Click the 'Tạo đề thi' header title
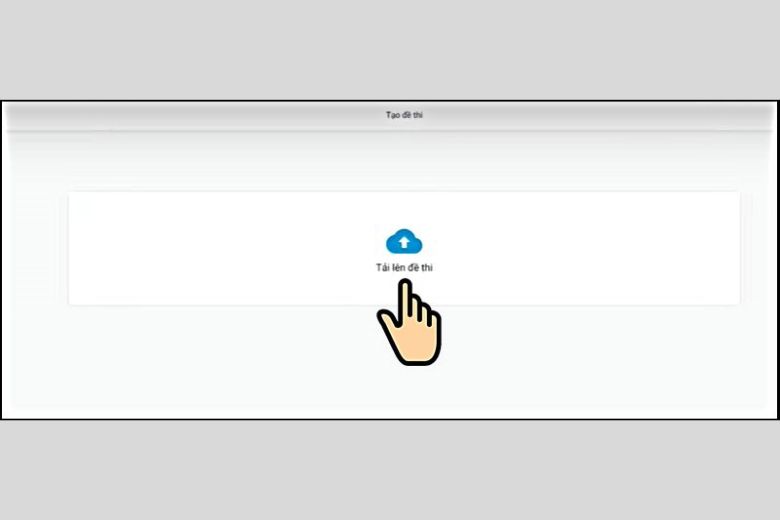Screen dimensions: 780x520 click(x=404, y=115)
